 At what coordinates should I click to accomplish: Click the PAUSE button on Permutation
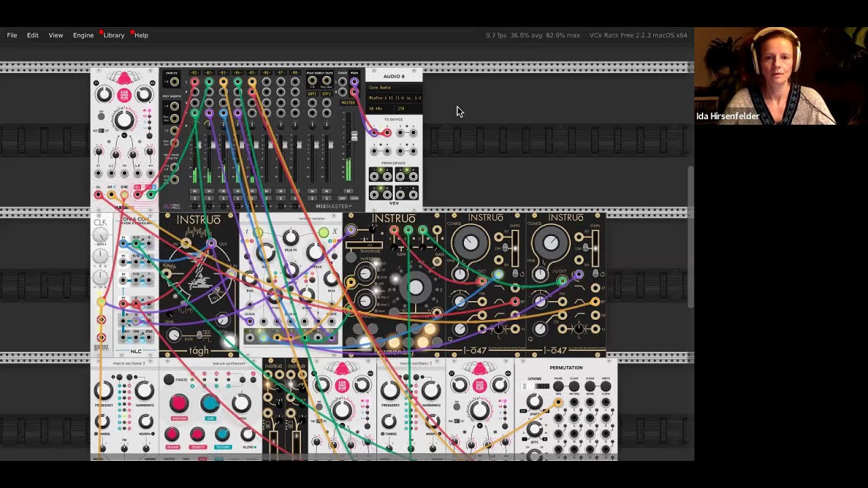tap(558, 386)
